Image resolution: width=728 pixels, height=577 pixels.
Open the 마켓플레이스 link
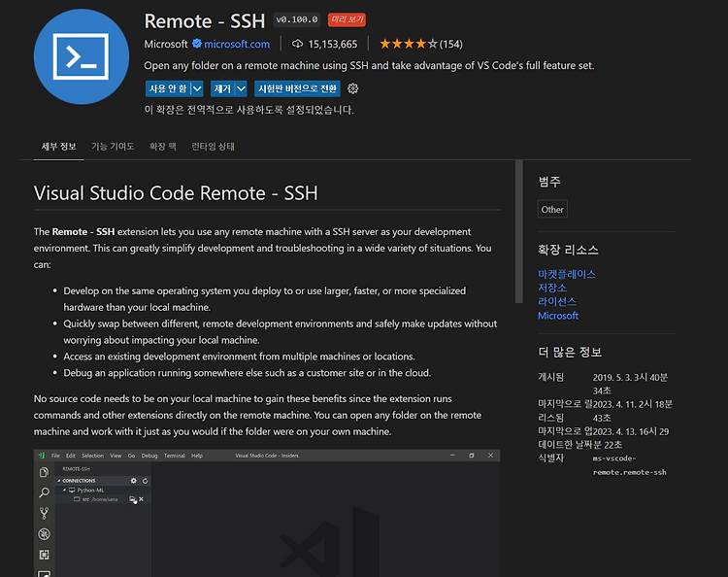point(567,274)
